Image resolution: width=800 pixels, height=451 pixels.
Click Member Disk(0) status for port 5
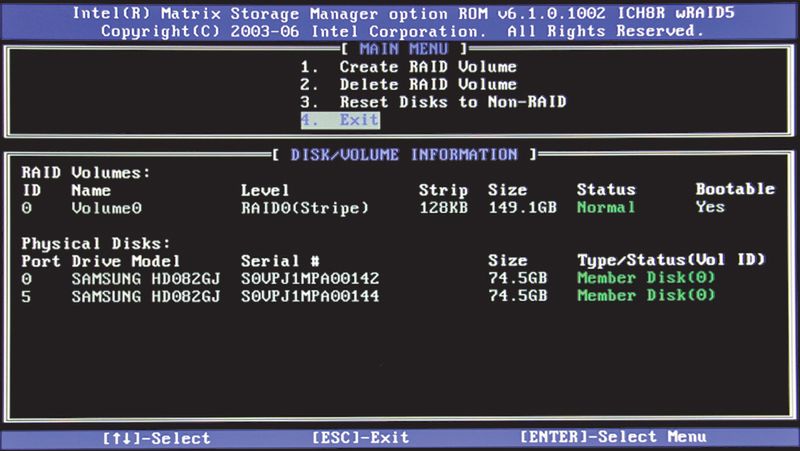click(646, 295)
